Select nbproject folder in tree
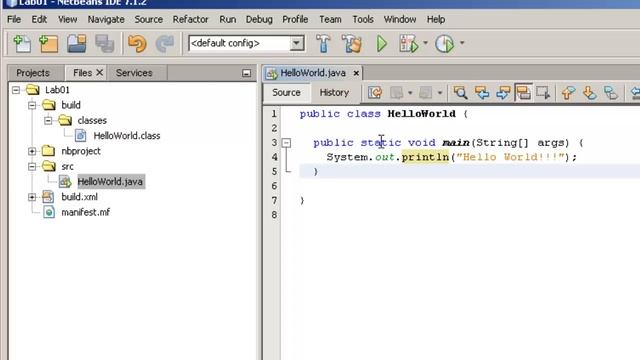 point(81,151)
